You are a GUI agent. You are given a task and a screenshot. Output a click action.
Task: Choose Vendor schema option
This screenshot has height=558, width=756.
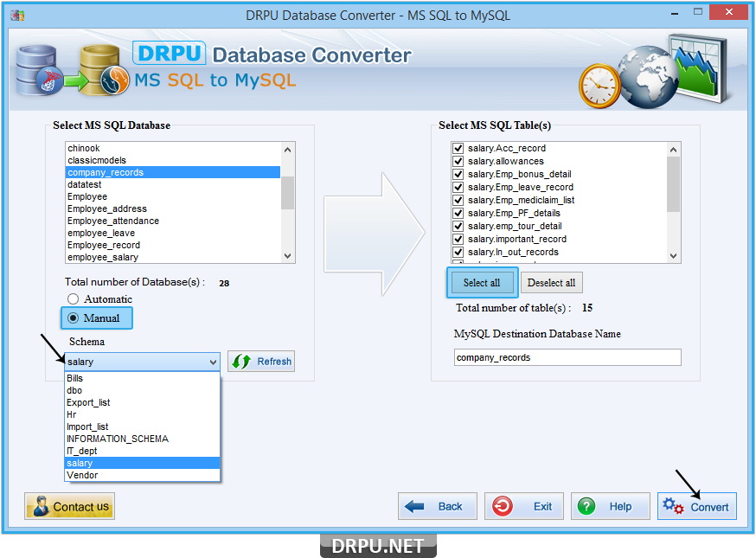(x=142, y=475)
